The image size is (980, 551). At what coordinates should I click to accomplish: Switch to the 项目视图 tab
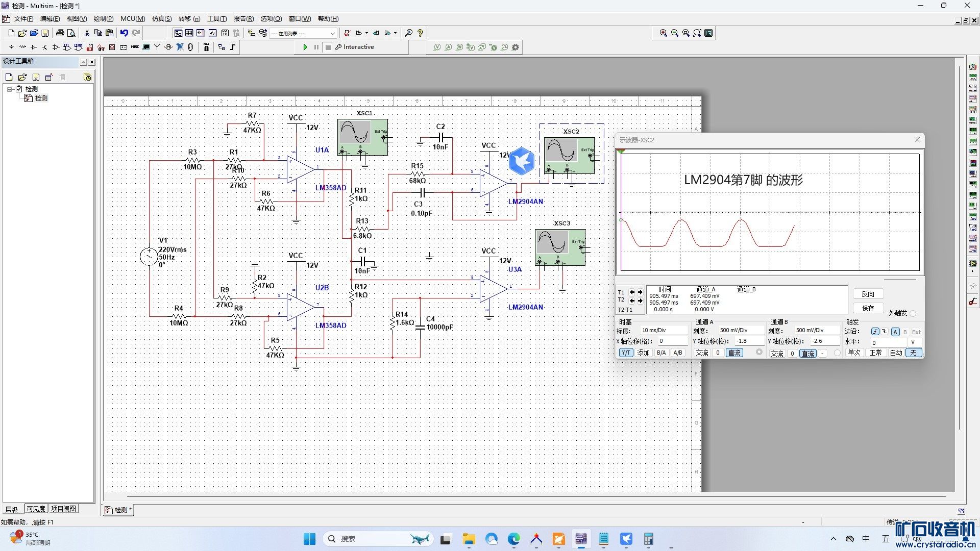coord(64,509)
